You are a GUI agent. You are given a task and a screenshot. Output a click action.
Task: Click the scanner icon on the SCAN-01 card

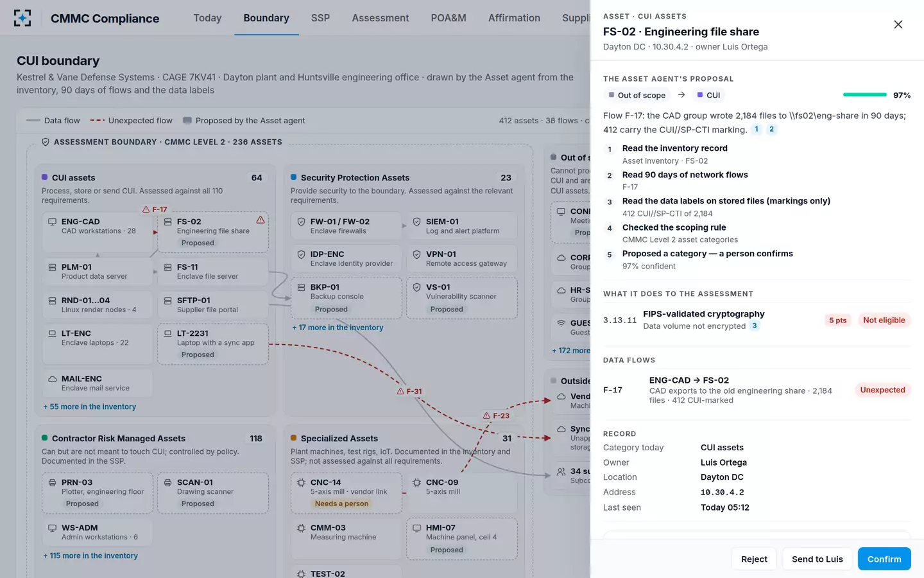point(167,482)
